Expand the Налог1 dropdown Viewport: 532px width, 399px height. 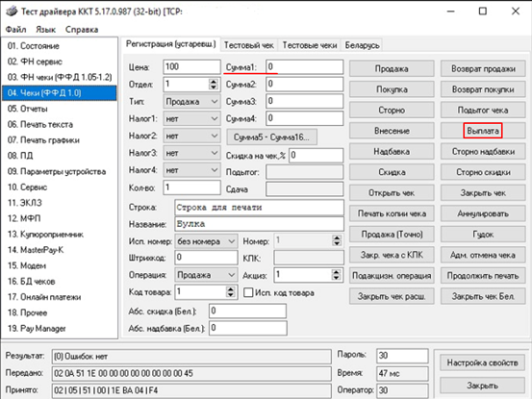click(191, 118)
